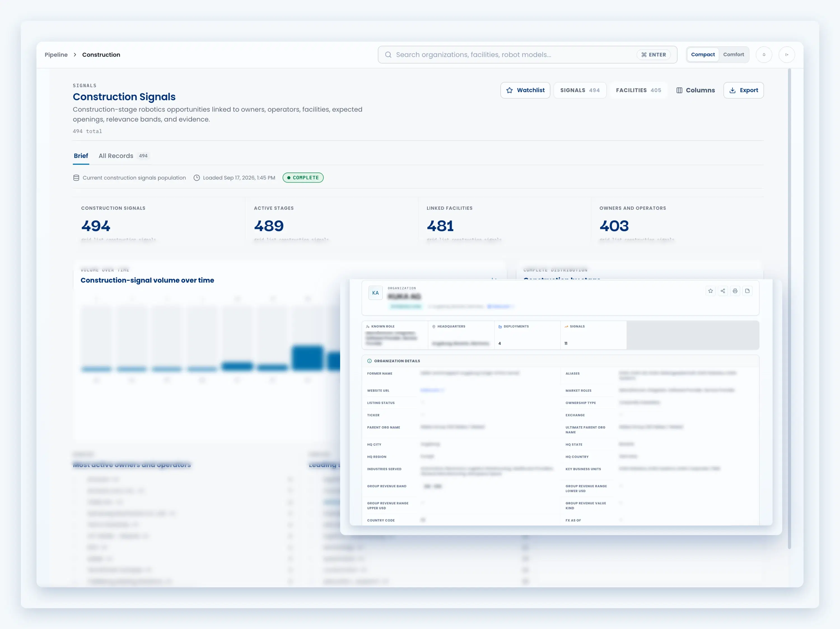The image size is (840, 629).
Task: Click the search magnifier icon
Action: coord(388,55)
